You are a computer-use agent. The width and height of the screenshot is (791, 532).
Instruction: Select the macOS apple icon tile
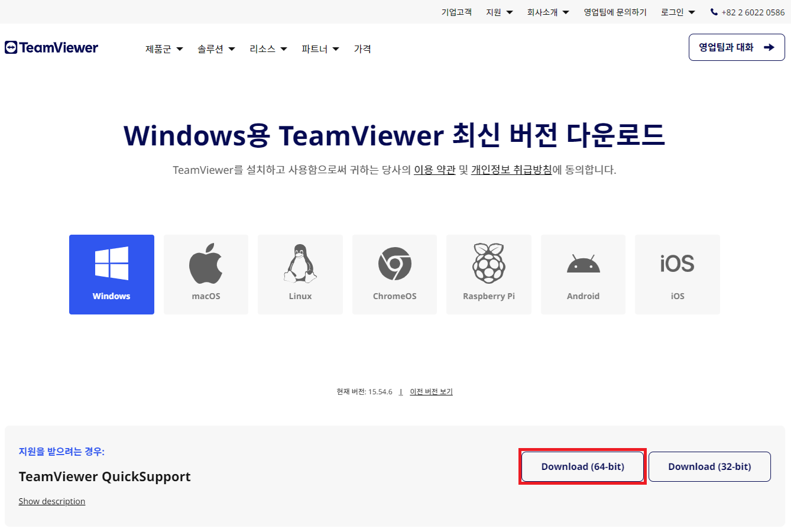[x=206, y=274]
